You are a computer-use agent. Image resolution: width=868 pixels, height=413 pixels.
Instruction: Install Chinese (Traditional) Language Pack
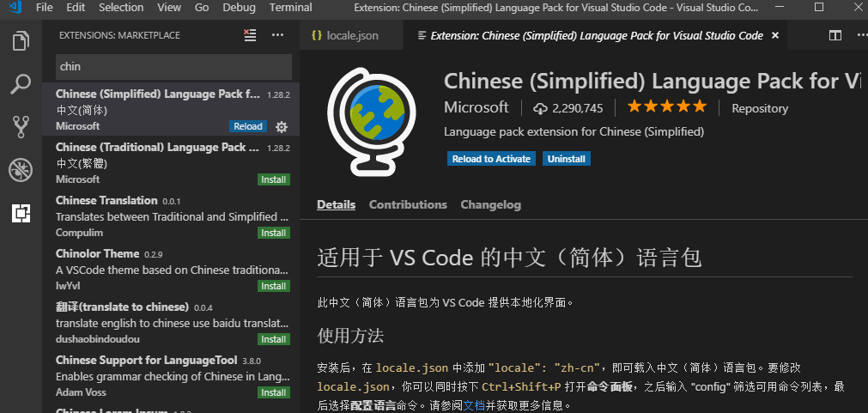(274, 179)
